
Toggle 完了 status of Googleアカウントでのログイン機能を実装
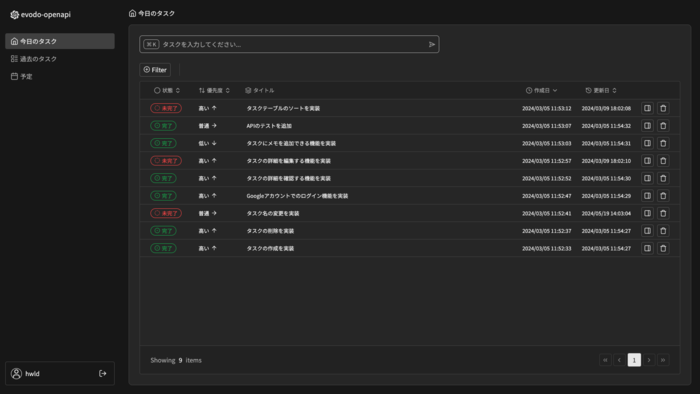click(163, 195)
